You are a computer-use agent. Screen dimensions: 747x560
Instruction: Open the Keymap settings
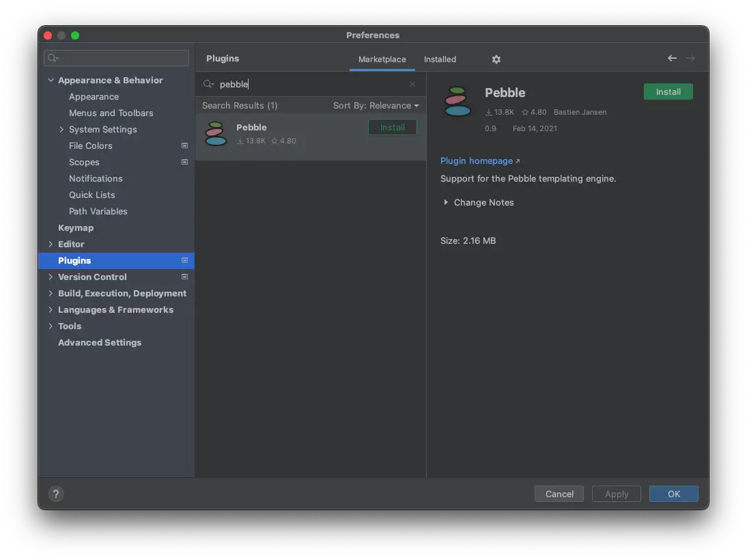76,228
